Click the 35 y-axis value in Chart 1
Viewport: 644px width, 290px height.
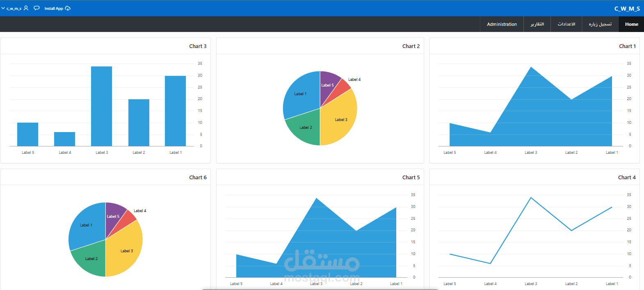point(629,64)
